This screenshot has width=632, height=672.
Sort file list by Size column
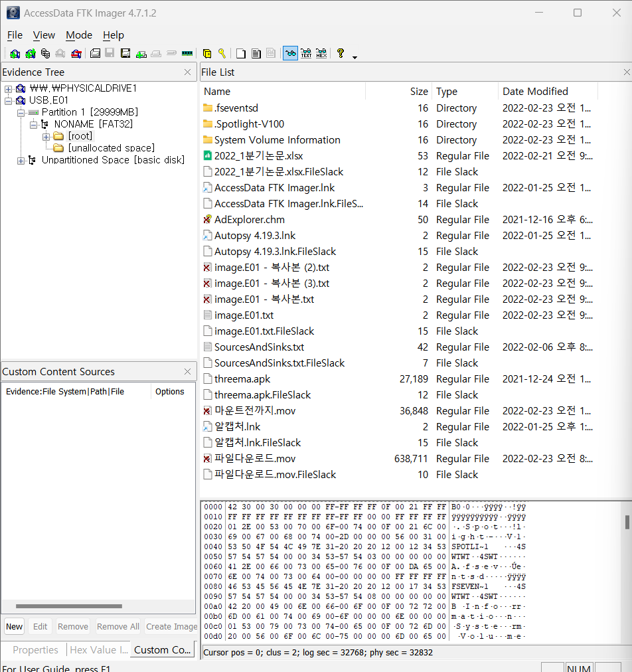398,91
